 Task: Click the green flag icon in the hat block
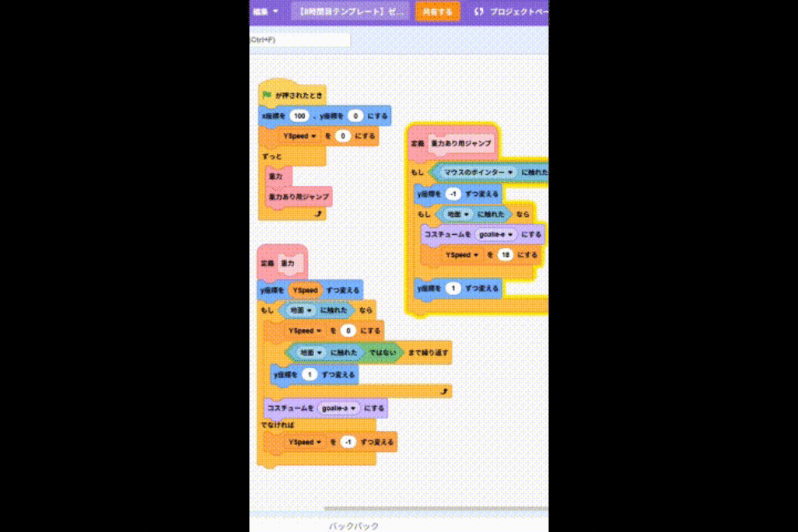click(267, 95)
